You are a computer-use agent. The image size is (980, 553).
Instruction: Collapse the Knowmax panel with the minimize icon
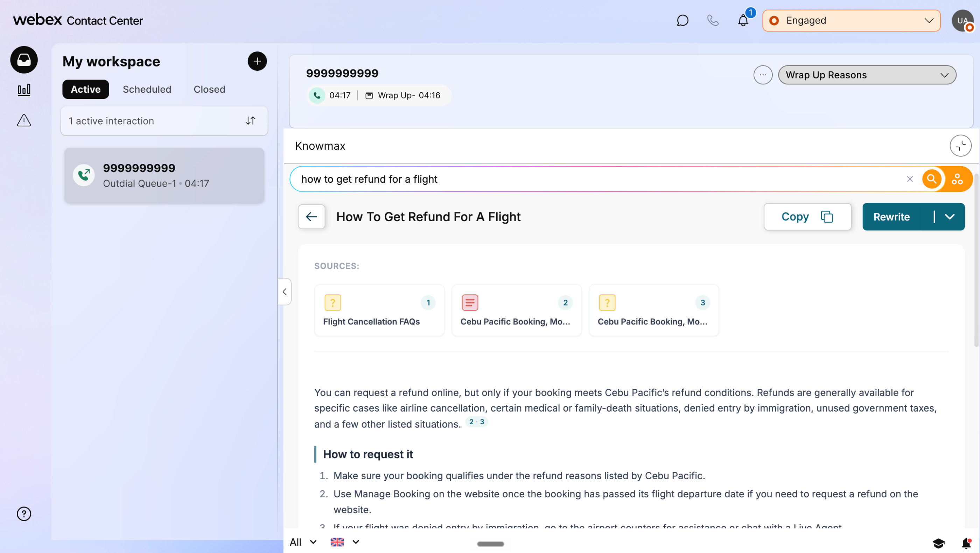[x=961, y=146]
